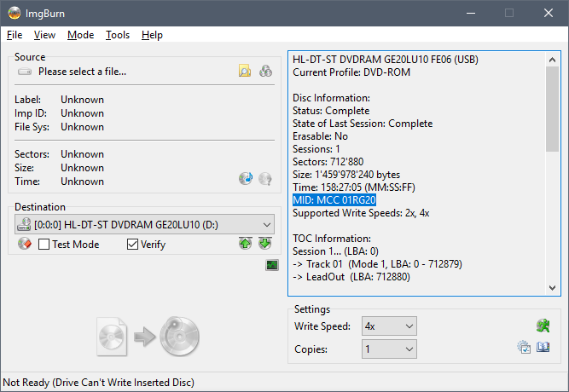
Task: Click the ImgBurn title bar application icon
Action: [15, 13]
